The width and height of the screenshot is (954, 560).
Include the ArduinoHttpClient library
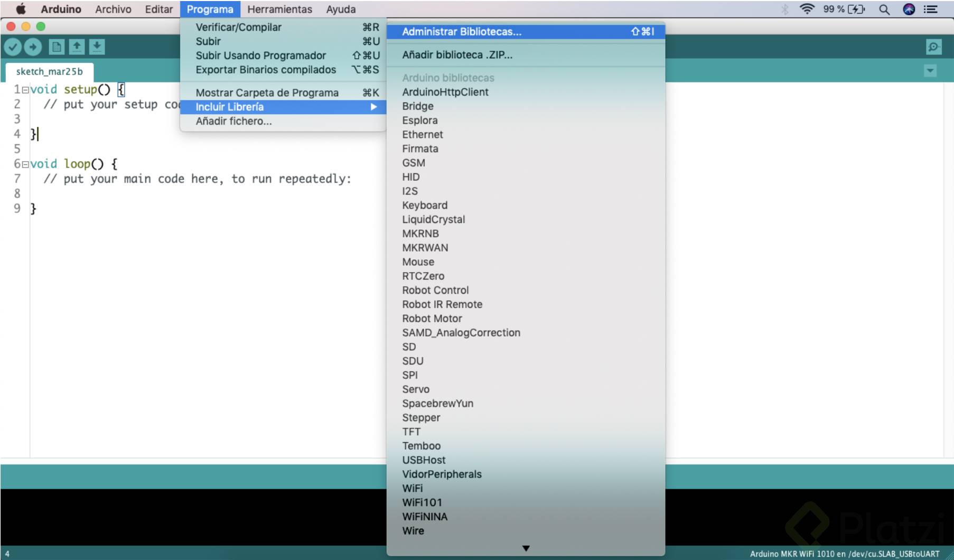click(x=526, y=92)
